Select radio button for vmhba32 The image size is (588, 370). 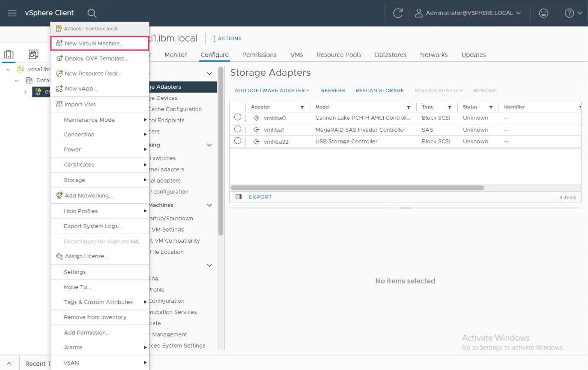tap(238, 141)
